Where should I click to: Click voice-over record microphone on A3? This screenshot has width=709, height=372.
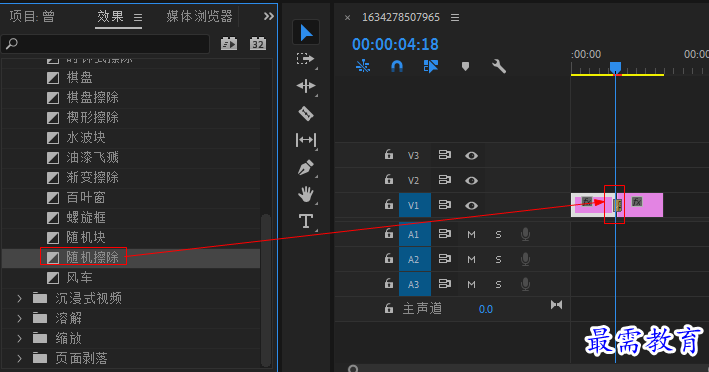[525, 284]
